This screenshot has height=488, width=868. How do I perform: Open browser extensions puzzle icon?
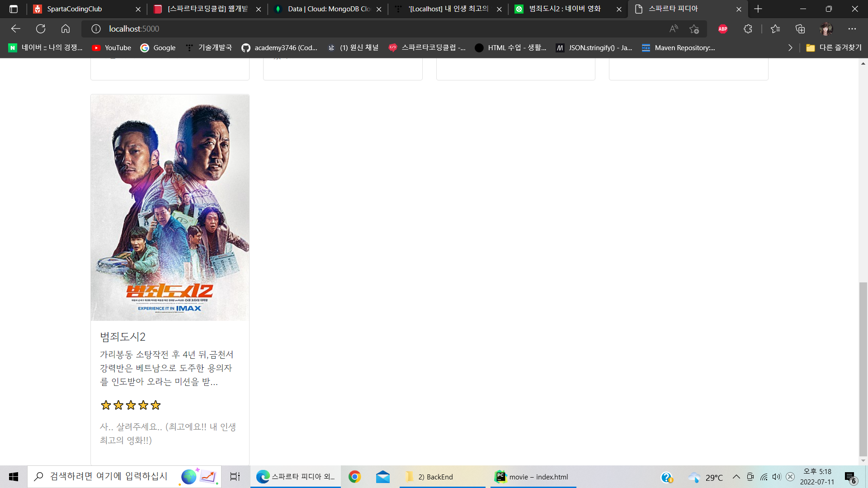click(748, 29)
